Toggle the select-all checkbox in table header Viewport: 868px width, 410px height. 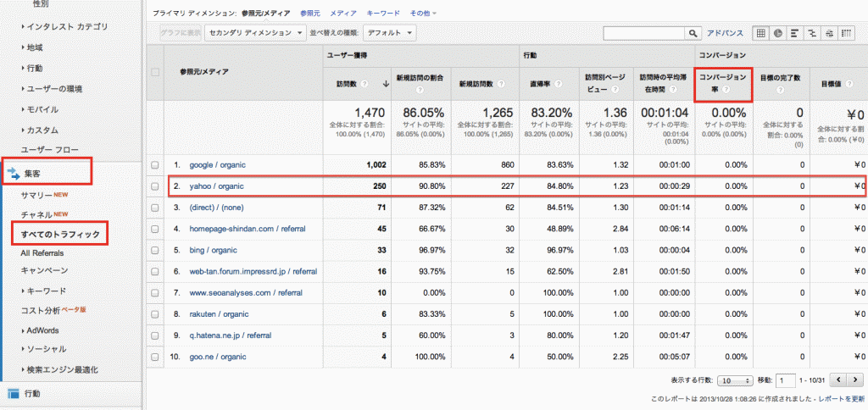[154, 72]
